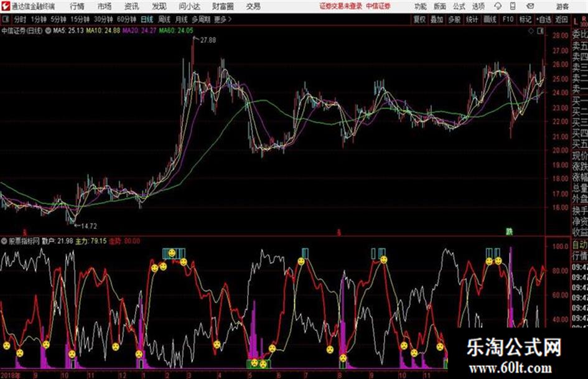The height and width of the screenshot is (379, 588).
Task: Click the 统计 statistics button
Action: (472, 19)
